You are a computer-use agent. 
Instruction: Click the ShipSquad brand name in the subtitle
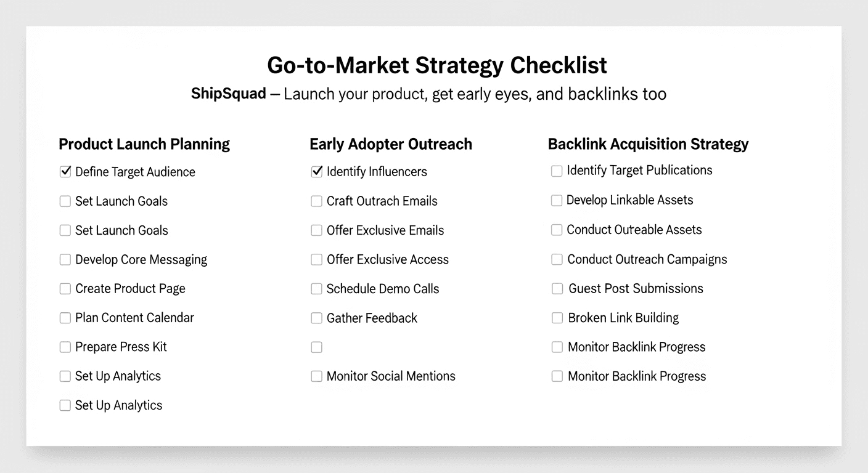tap(229, 94)
